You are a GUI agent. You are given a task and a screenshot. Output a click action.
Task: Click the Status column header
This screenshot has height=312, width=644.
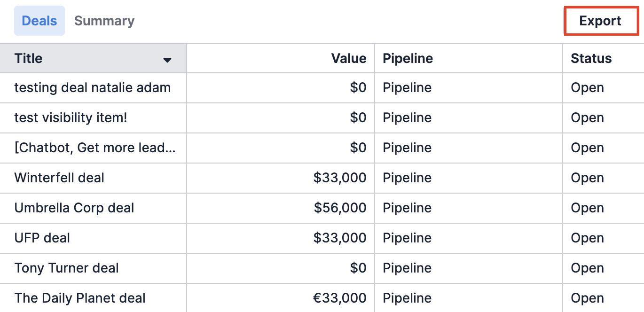tap(591, 58)
